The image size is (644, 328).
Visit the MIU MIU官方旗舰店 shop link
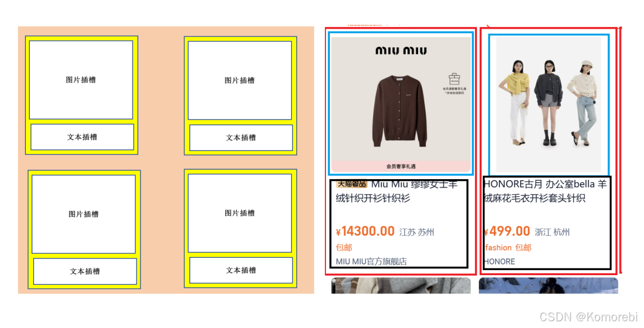pyautogui.click(x=371, y=262)
